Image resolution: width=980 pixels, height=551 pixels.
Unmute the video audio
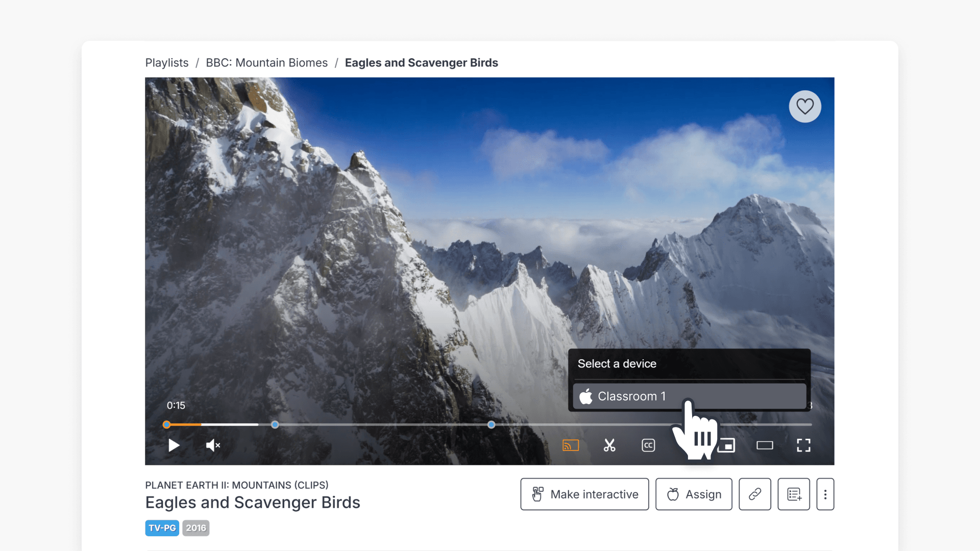coord(213,445)
